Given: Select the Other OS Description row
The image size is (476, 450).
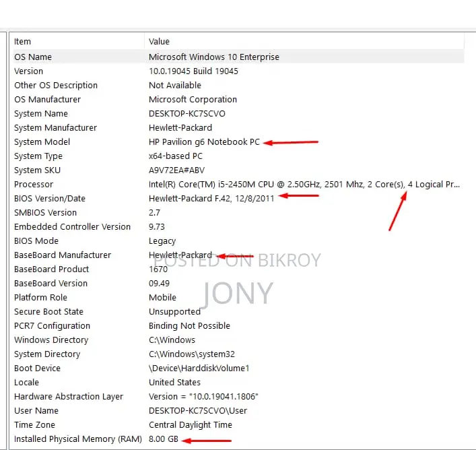Looking at the screenshot, I should tap(56, 86).
